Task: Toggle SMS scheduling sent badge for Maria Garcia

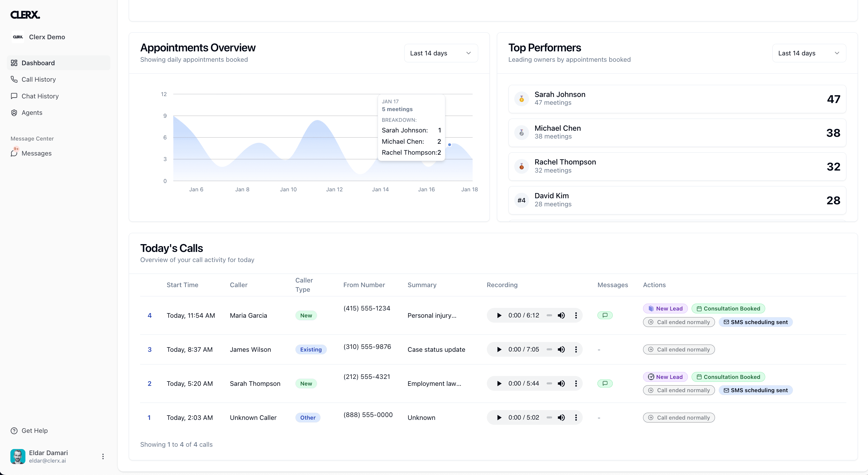Action: (755, 322)
